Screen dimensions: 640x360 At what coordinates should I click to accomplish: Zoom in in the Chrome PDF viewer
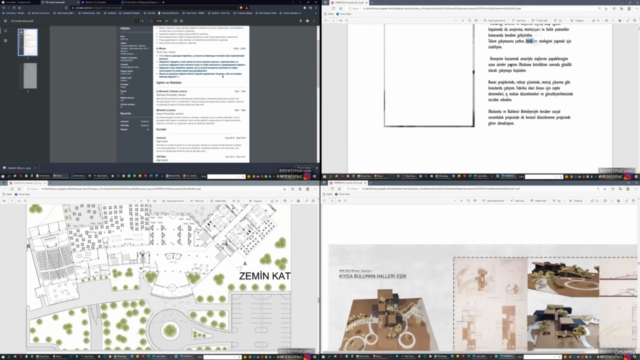[167, 21]
